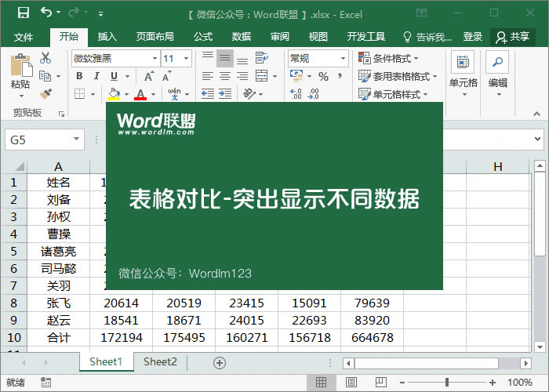The image size is (549, 392).
Task: Click the macro recording icon in the status bar
Action: click(46, 383)
